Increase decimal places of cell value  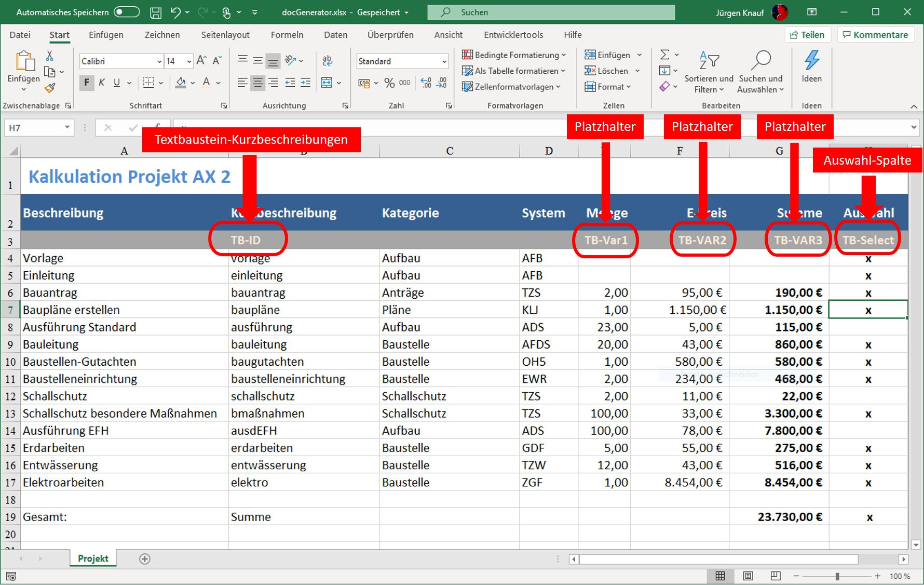point(426,82)
